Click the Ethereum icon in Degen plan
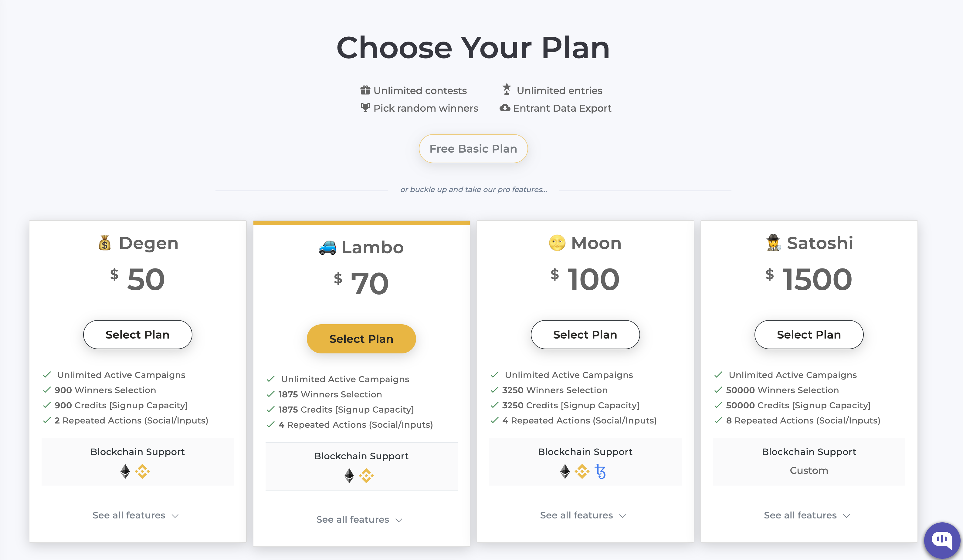963x560 pixels. 125,471
